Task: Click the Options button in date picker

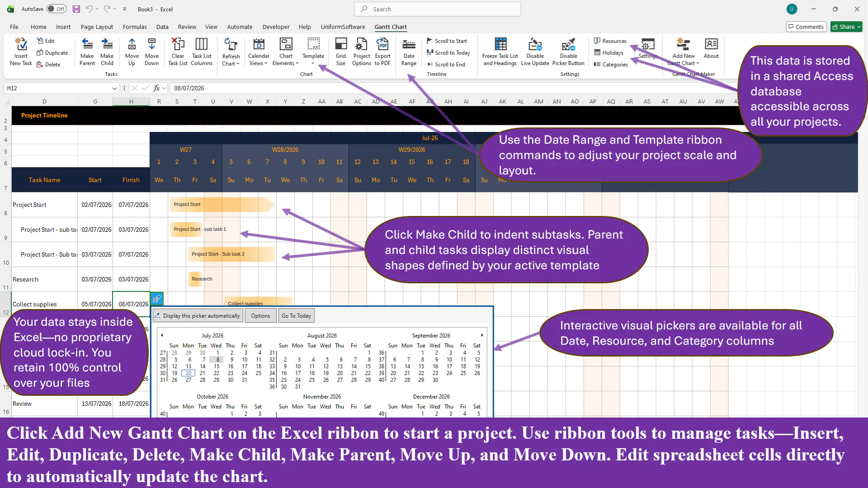Action: [260, 316]
